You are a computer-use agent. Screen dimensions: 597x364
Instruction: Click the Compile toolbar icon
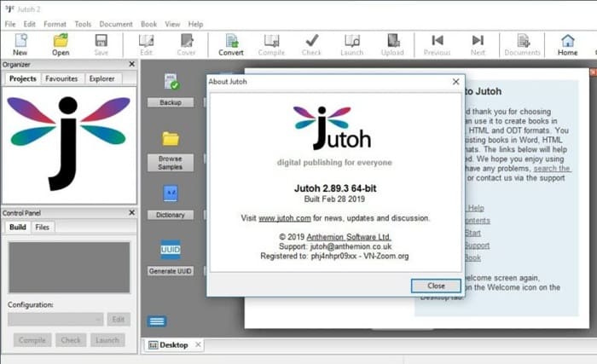(271, 41)
